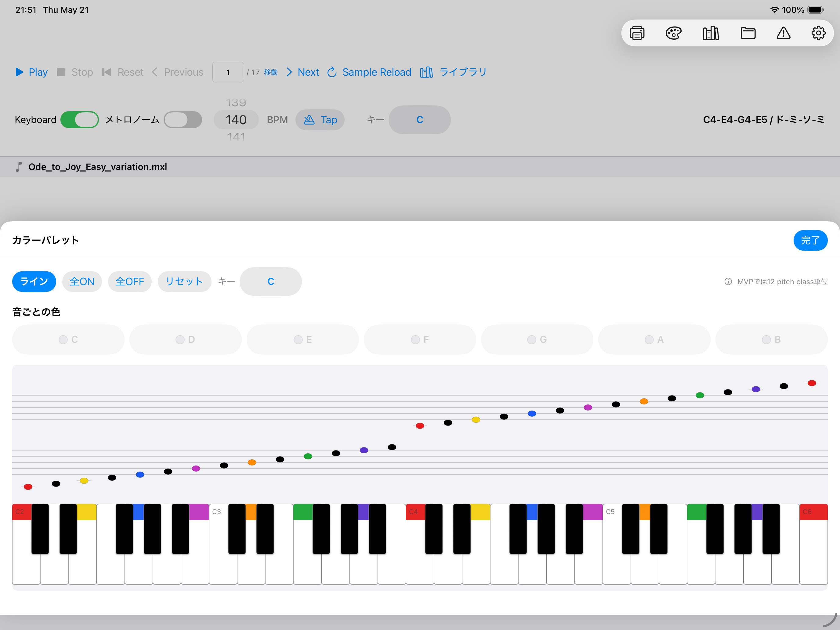This screenshot has height=630, width=840.
Task: Choose 141 in BPM picker
Action: tap(236, 137)
